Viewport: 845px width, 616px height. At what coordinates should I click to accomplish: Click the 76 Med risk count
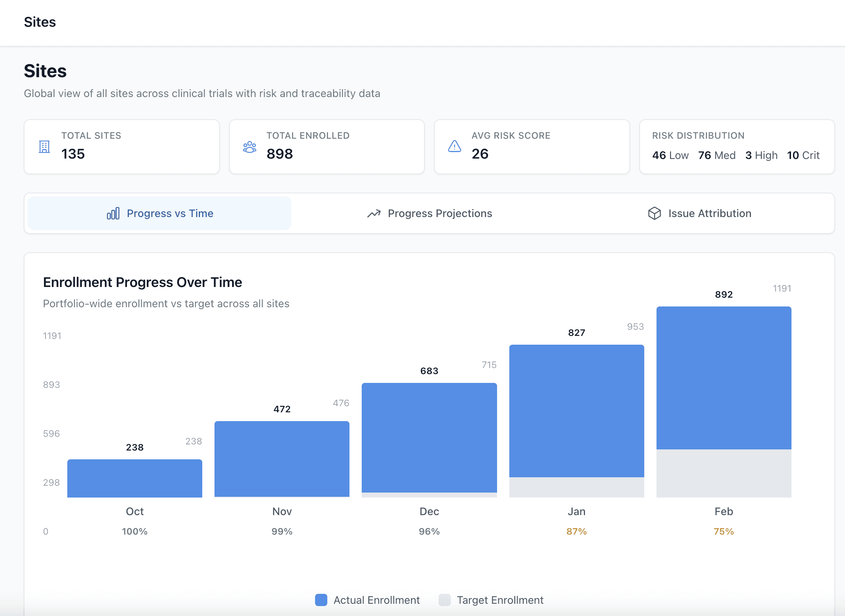(x=717, y=156)
